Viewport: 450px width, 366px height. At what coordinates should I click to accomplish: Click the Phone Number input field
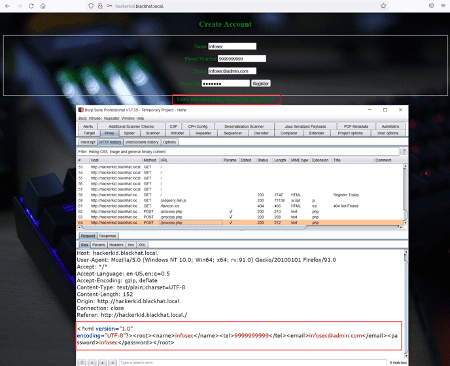[x=242, y=59]
